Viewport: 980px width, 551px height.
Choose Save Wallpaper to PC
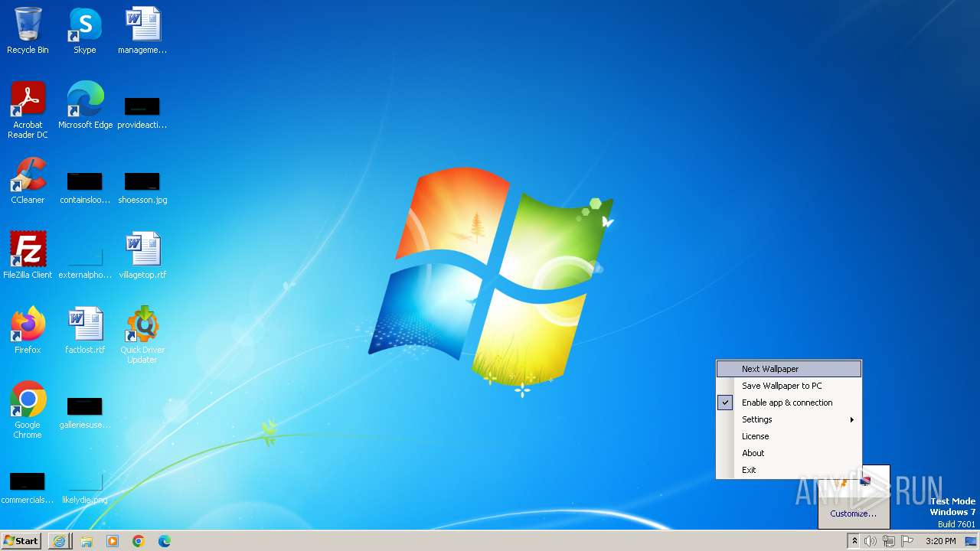(x=789, y=386)
